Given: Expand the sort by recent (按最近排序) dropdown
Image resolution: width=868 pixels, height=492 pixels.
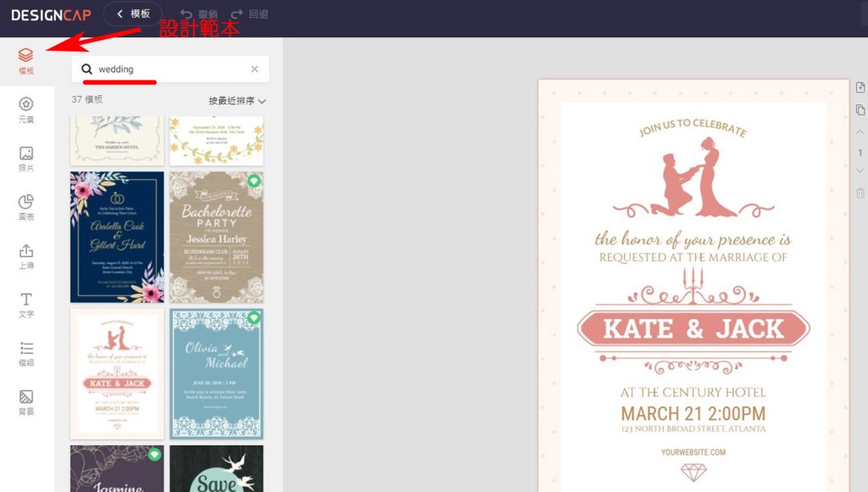Looking at the screenshot, I should tap(237, 101).
